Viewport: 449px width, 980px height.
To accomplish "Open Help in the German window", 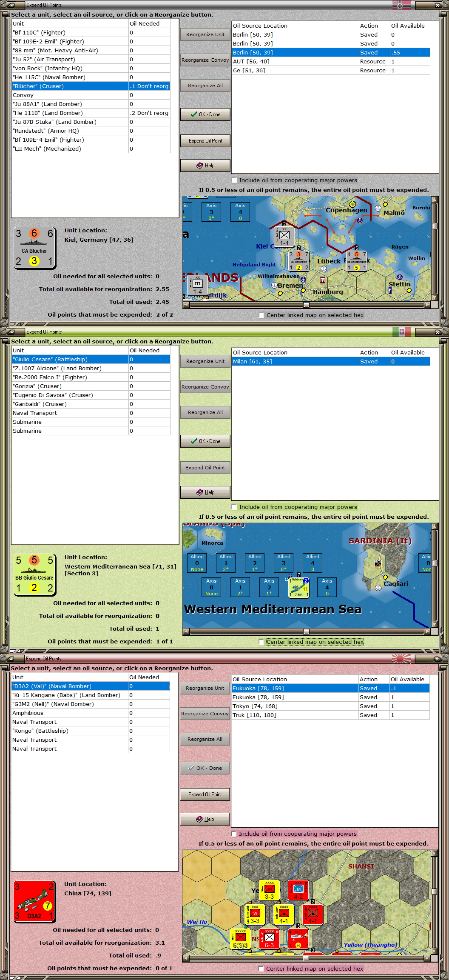I will (205, 166).
